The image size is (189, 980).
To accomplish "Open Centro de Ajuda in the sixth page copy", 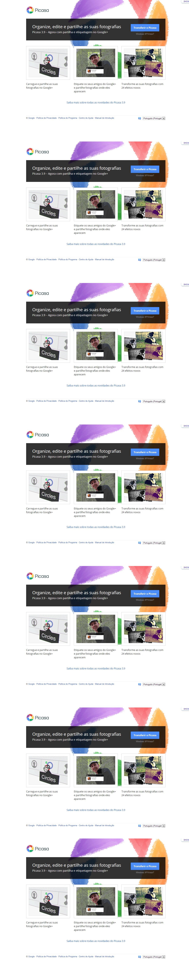I will pyautogui.click(x=86, y=826).
